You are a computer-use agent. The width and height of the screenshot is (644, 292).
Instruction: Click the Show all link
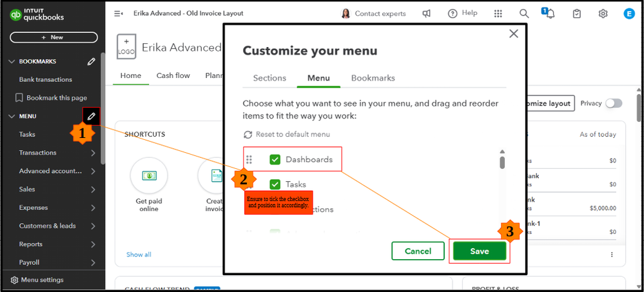[x=139, y=255]
